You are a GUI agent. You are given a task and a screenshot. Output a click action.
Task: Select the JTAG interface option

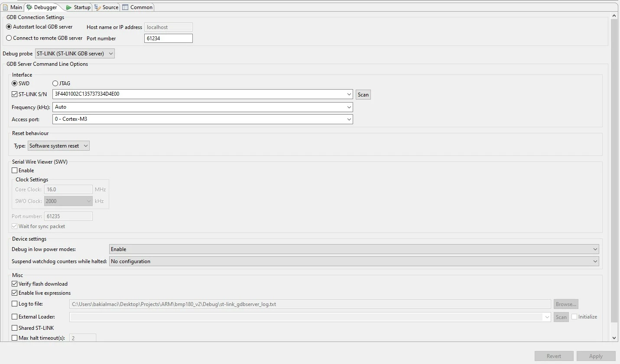(61, 84)
